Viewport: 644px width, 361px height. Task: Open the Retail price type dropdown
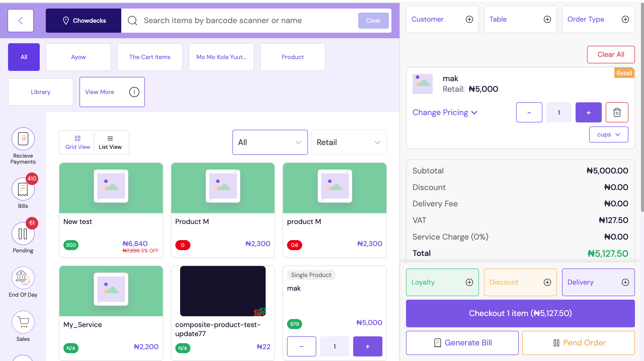[x=349, y=142]
